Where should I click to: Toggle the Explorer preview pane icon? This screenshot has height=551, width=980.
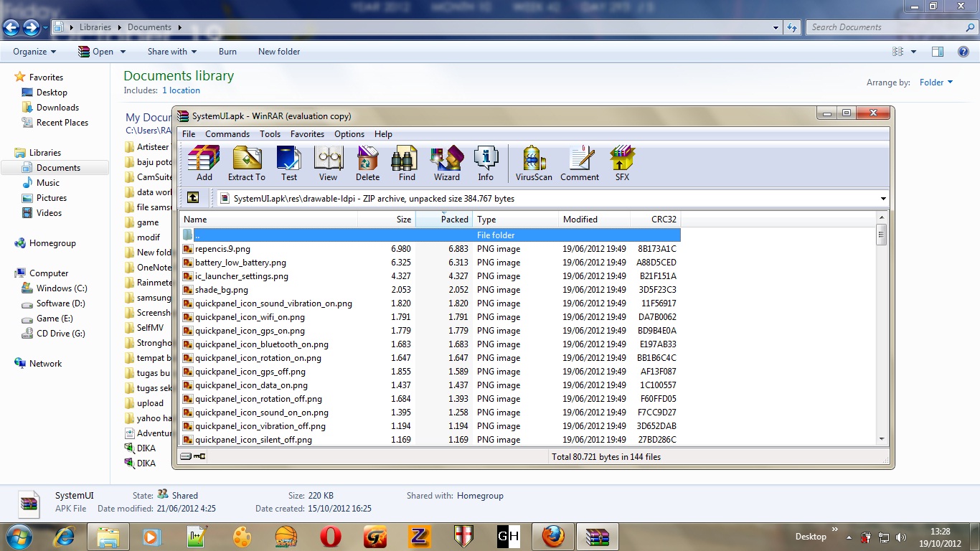[x=938, y=52]
